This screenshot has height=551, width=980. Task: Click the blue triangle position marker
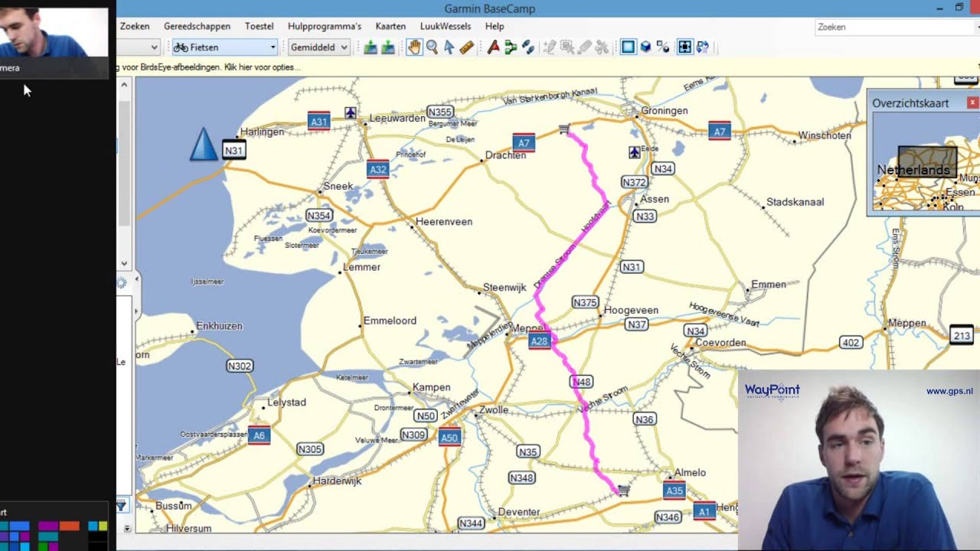(x=203, y=145)
